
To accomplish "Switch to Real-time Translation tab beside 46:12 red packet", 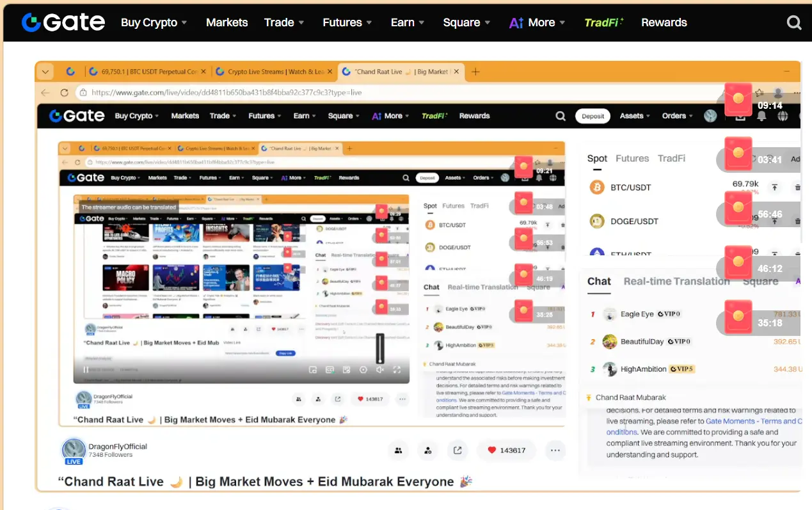I will pyautogui.click(x=676, y=281).
